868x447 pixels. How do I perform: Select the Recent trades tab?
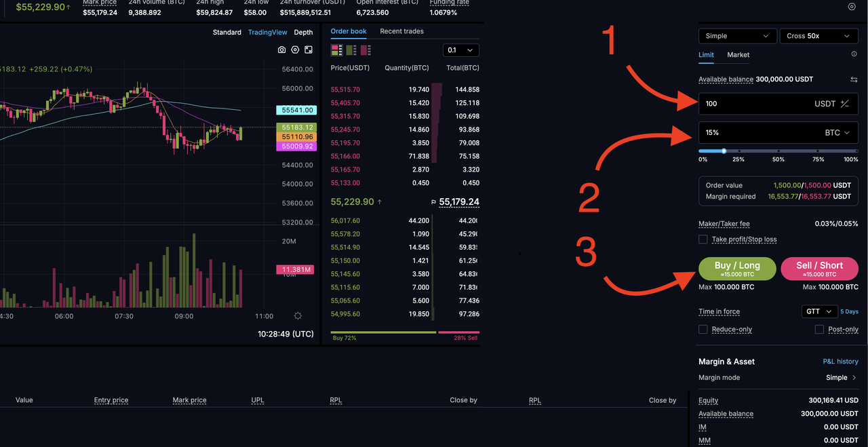pos(402,31)
